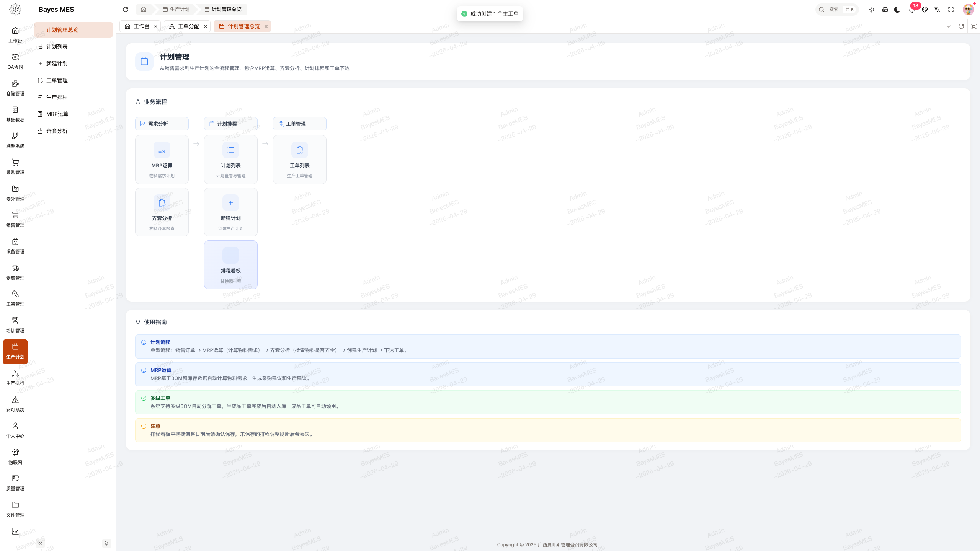Open 工作台 in the left sidebar
The image size is (980, 551).
(15, 35)
